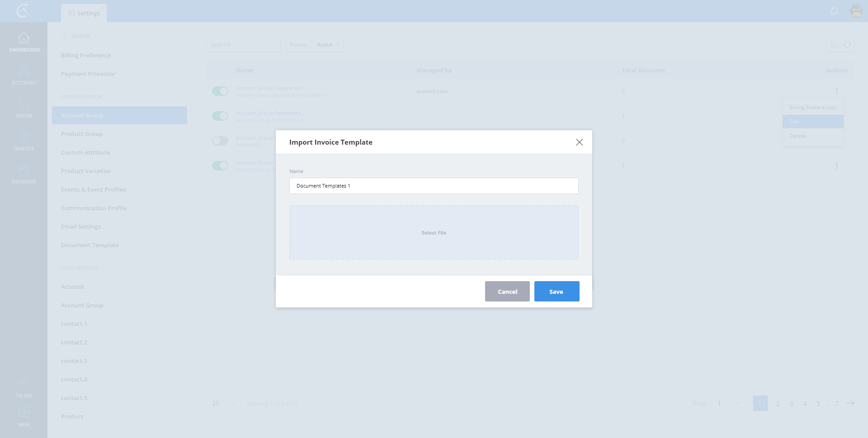This screenshot has width=868, height=438.
Task: Click the Select File upload area
Action: [434, 233]
